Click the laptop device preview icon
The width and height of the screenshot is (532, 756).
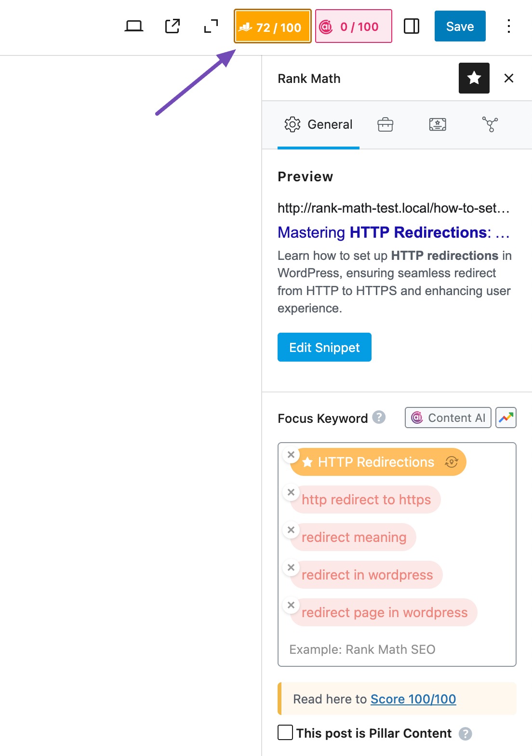133,26
